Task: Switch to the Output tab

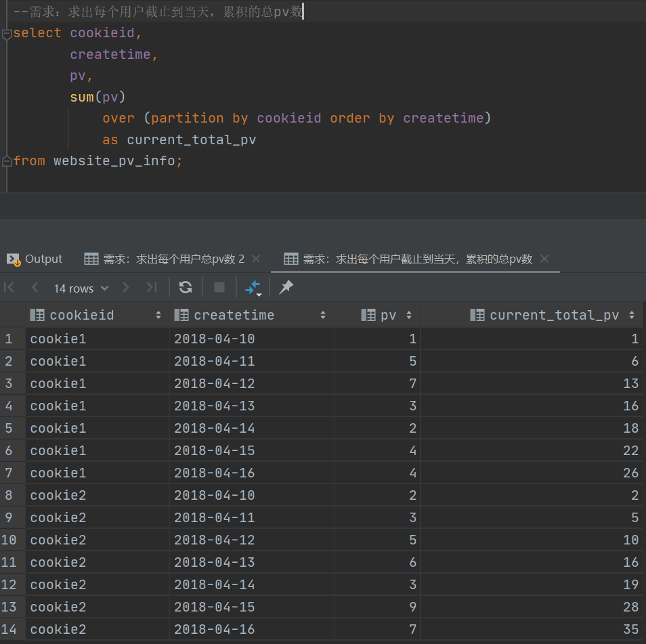Action: (35, 259)
